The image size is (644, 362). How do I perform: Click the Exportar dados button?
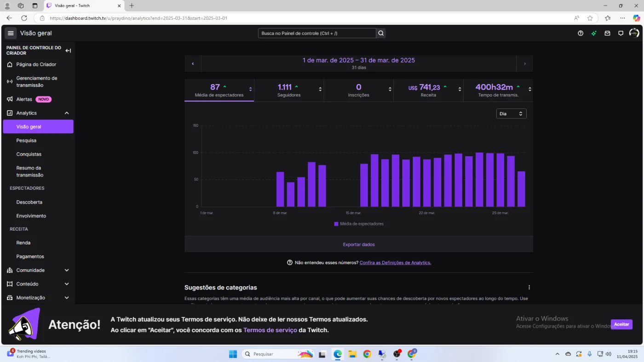(359, 244)
